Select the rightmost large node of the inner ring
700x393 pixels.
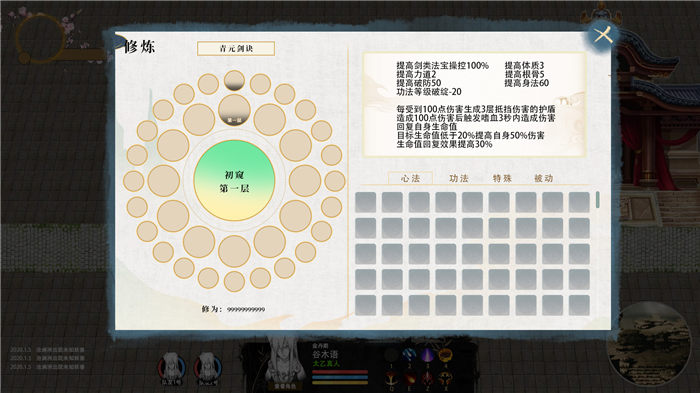tap(305, 180)
